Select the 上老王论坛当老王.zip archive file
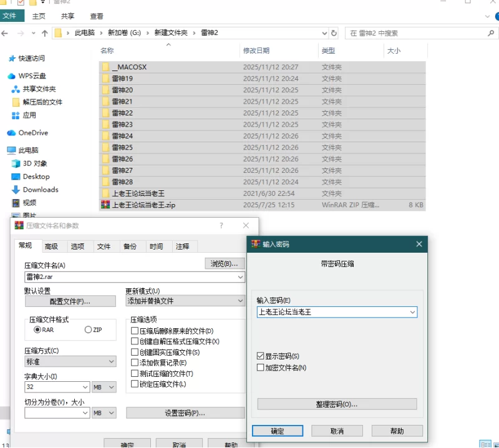Screen dimensions: 499x448 [143, 205]
